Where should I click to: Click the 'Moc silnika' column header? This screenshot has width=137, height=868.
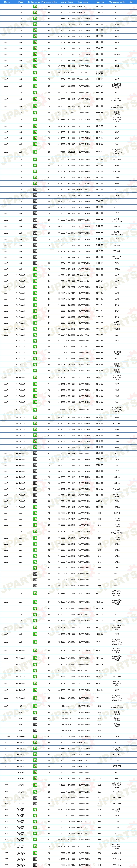click(83, 2)
